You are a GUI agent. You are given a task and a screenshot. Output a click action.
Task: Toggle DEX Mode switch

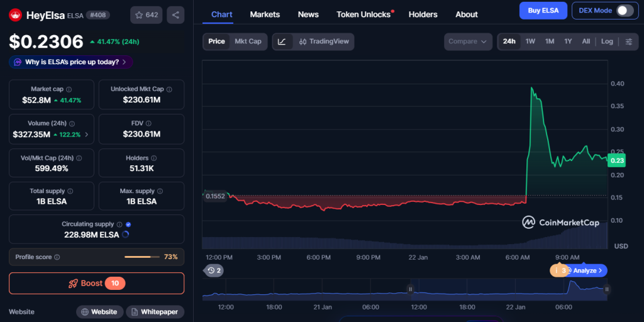[x=625, y=11]
